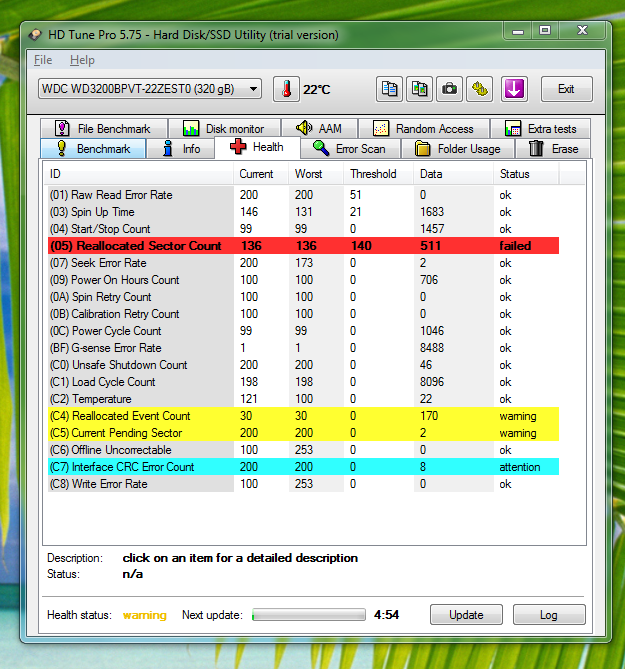Click the Update button
This screenshot has width=625, height=669.
[x=466, y=614]
